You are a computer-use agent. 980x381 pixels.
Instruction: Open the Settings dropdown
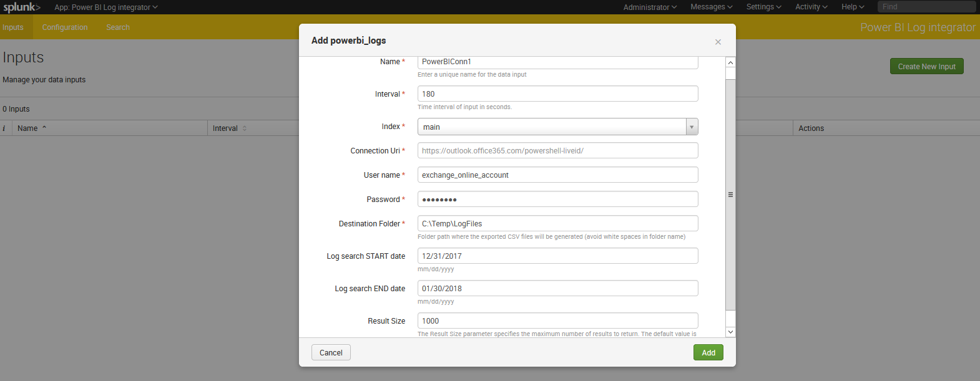click(763, 7)
